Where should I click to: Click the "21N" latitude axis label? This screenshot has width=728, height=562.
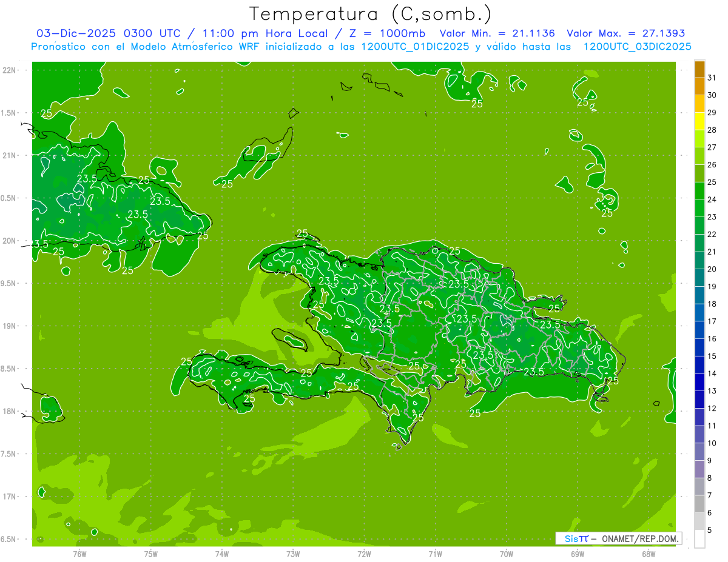[10, 155]
